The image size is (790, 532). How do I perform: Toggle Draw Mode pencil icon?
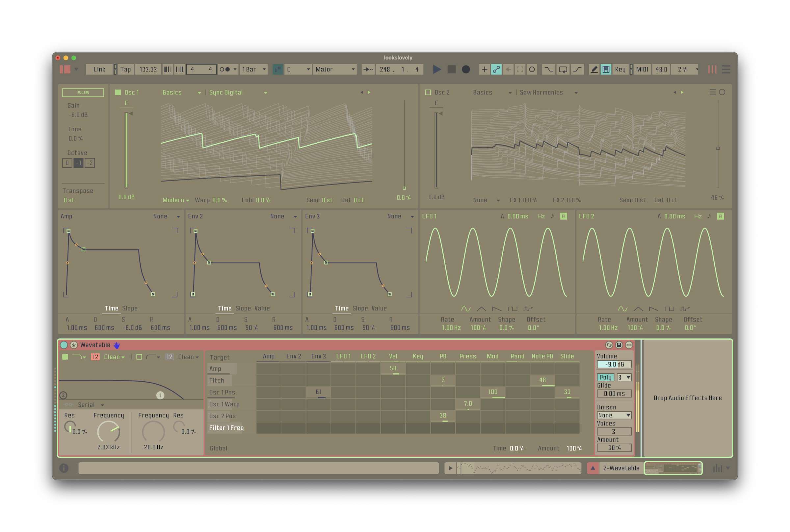[594, 69]
